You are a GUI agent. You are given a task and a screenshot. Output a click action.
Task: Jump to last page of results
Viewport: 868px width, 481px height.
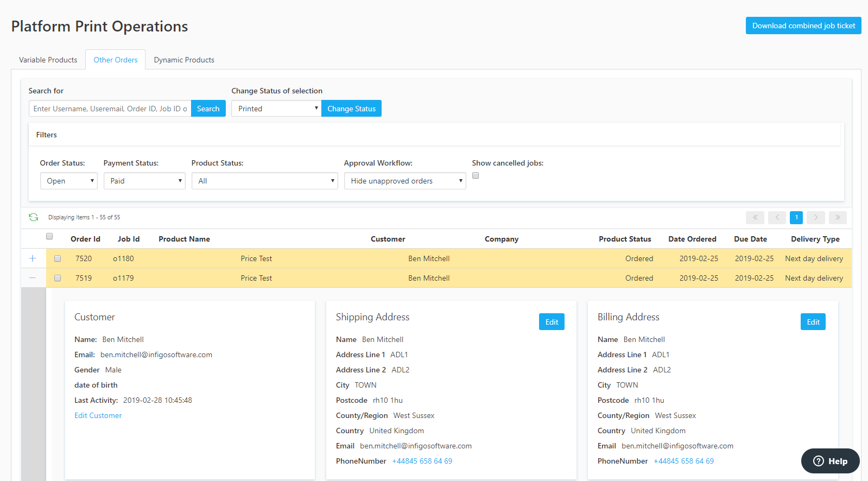click(x=837, y=218)
